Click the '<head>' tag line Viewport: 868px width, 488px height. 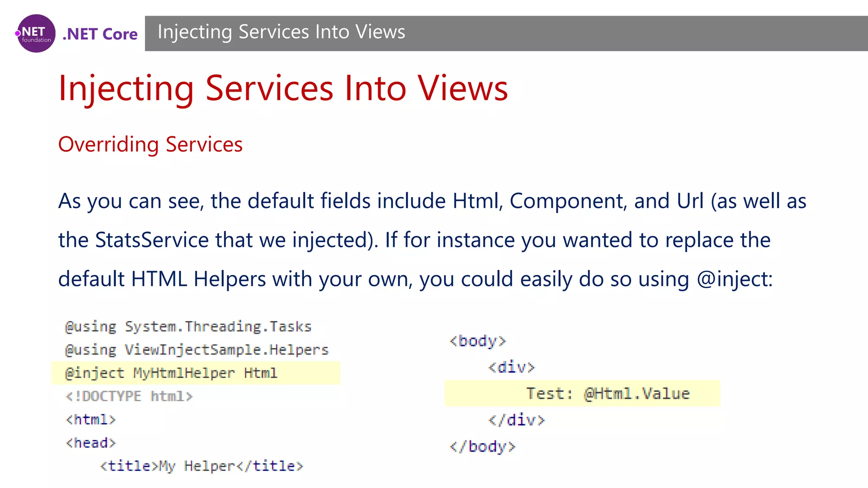90,443
